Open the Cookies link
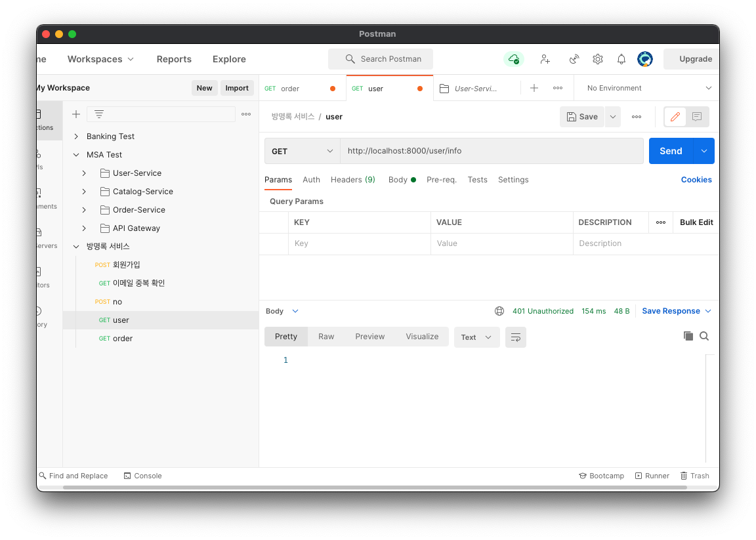The image size is (756, 540). tap(696, 179)
